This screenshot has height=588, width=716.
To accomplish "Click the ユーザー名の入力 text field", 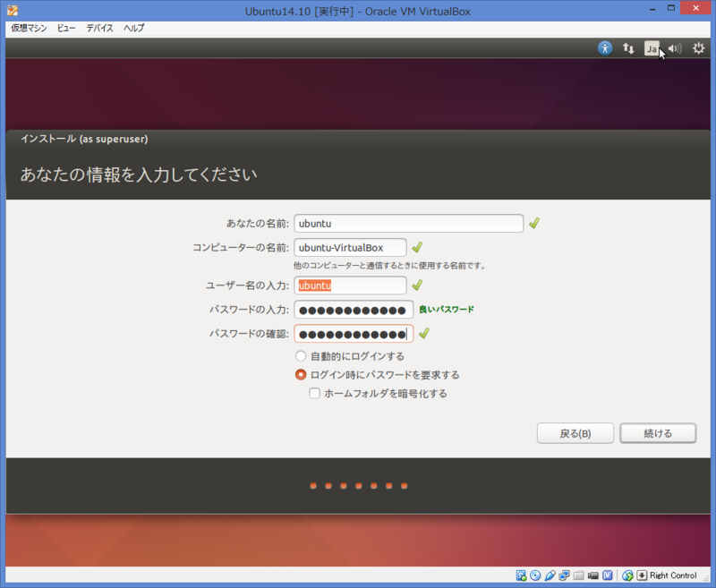I will pyautogui.click(x=350, y=285).
